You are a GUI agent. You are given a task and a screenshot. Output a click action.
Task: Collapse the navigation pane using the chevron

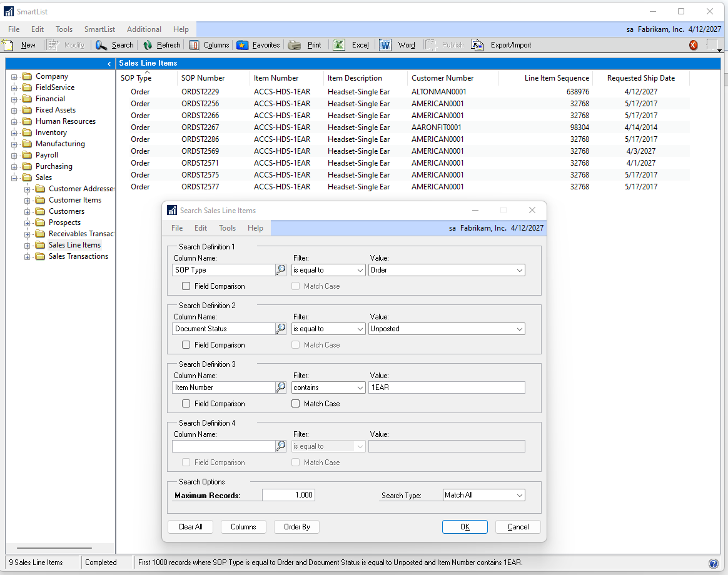click(109, 64)
